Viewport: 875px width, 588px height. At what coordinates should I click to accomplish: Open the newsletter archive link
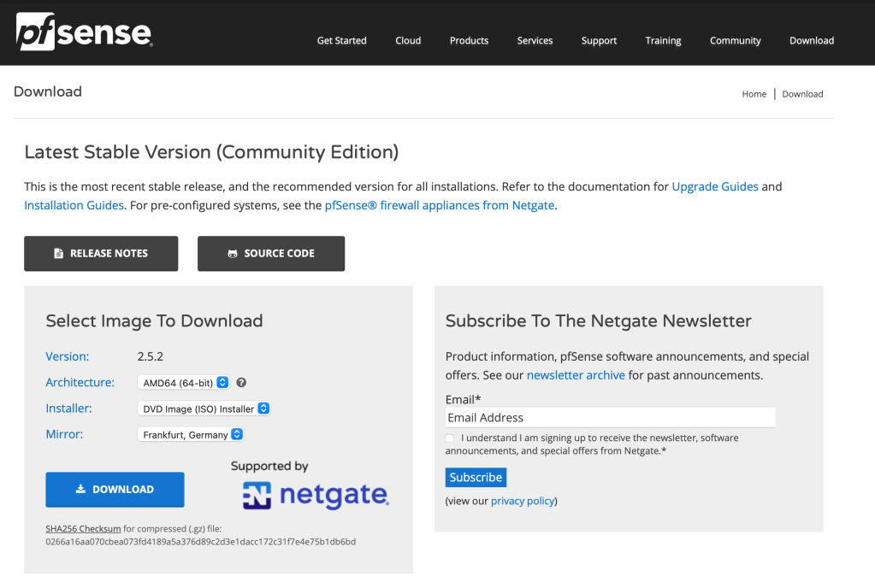click(576, 375)
